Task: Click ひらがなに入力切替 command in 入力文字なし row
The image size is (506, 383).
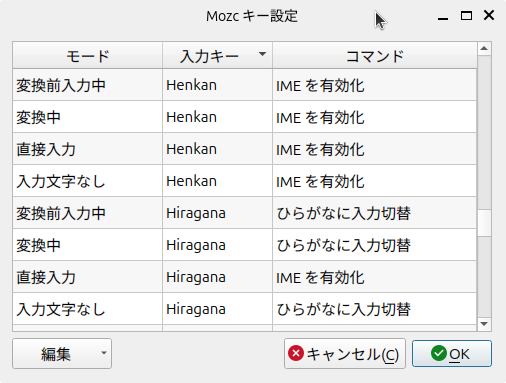Action: 375,309
